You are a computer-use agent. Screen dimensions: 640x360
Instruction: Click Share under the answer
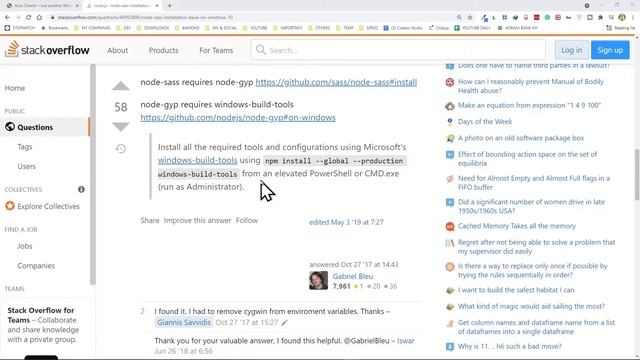pos(150,220)
